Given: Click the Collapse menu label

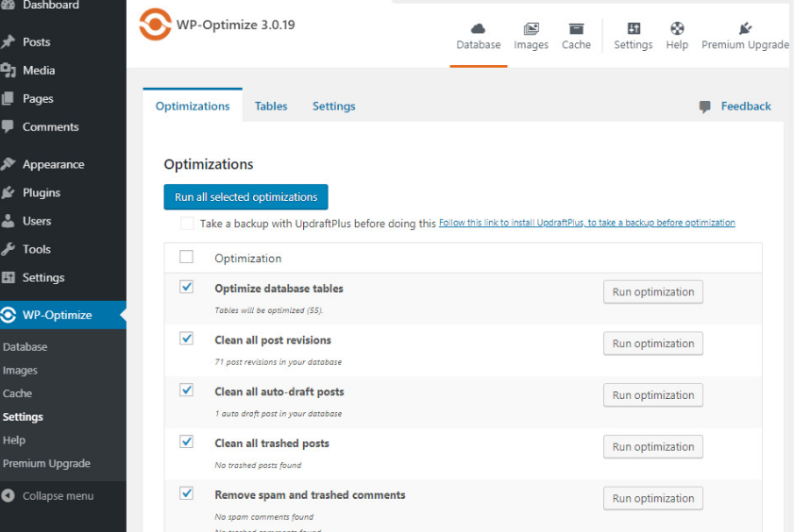Looking at the screenshot, I should [59, 496].
